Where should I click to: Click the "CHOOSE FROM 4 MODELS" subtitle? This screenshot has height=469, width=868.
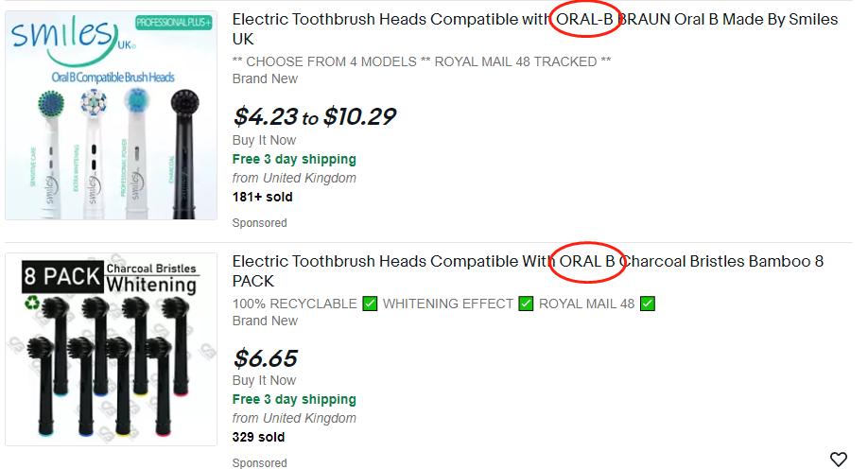click(421, 61)
